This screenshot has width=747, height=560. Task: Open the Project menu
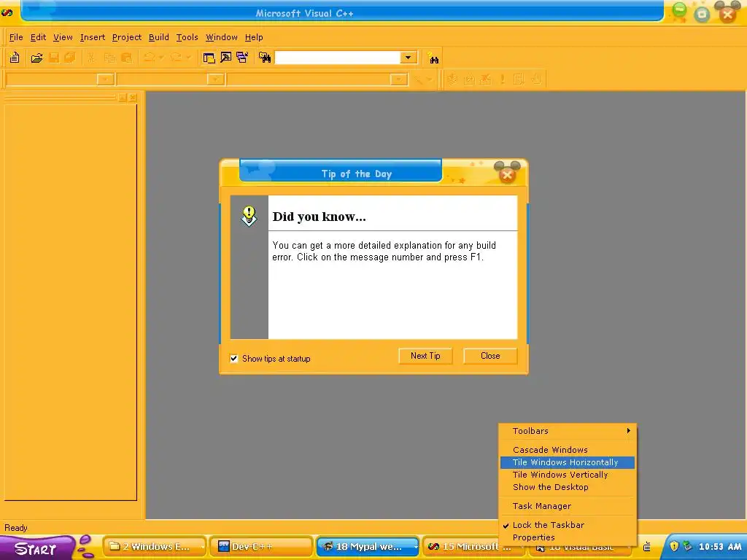click(127, 37)
